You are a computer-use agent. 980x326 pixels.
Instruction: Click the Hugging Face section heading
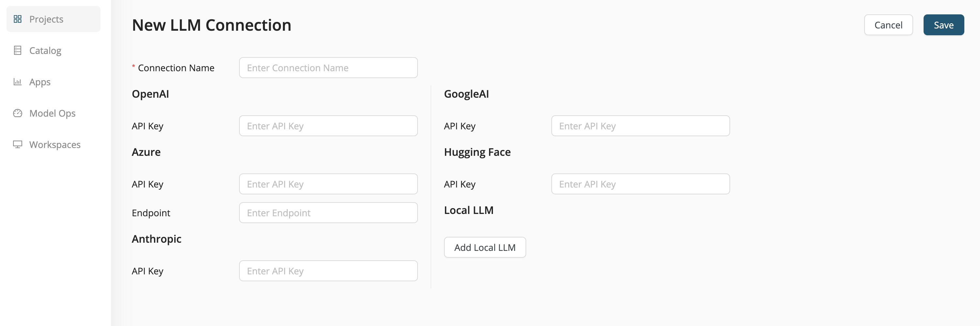477,152
